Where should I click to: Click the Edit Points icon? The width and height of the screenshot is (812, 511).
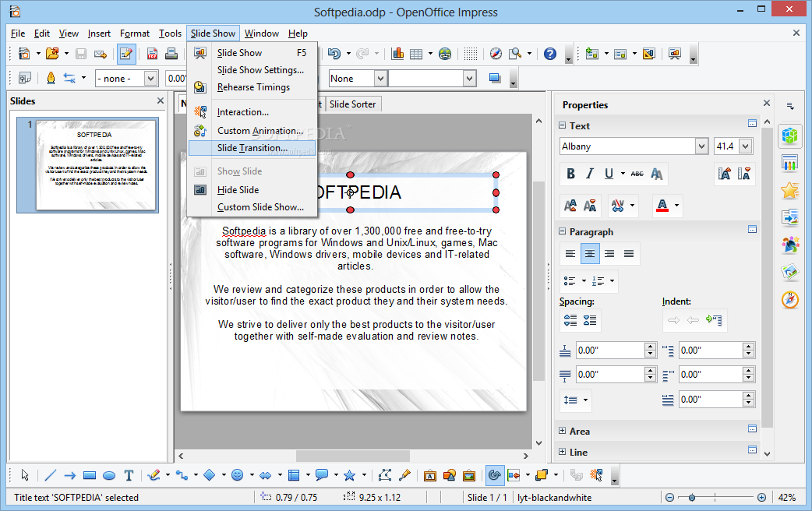385,475
